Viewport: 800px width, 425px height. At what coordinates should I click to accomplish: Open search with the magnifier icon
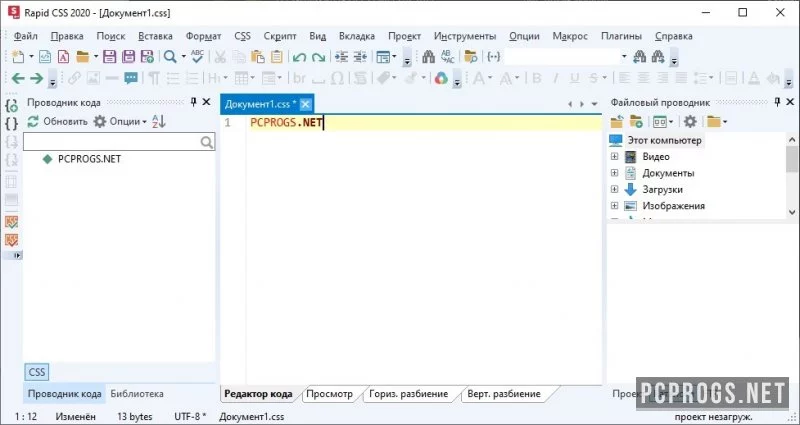[x=170, y=57]
